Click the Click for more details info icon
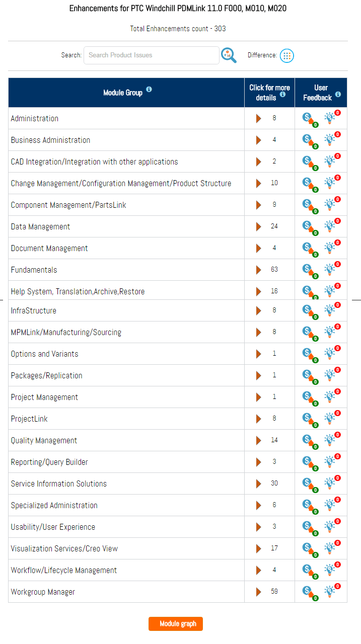Screen dimensions: 361x644 [x=282, y=94]
